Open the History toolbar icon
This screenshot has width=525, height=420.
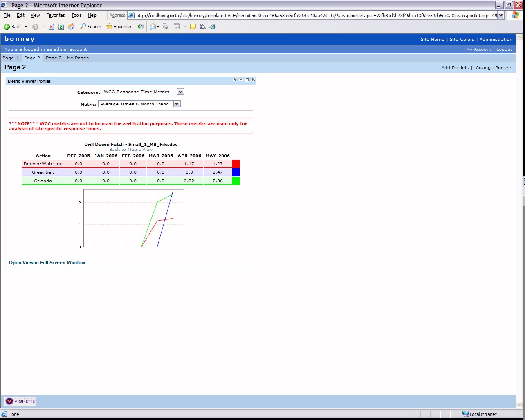(140, 27)
